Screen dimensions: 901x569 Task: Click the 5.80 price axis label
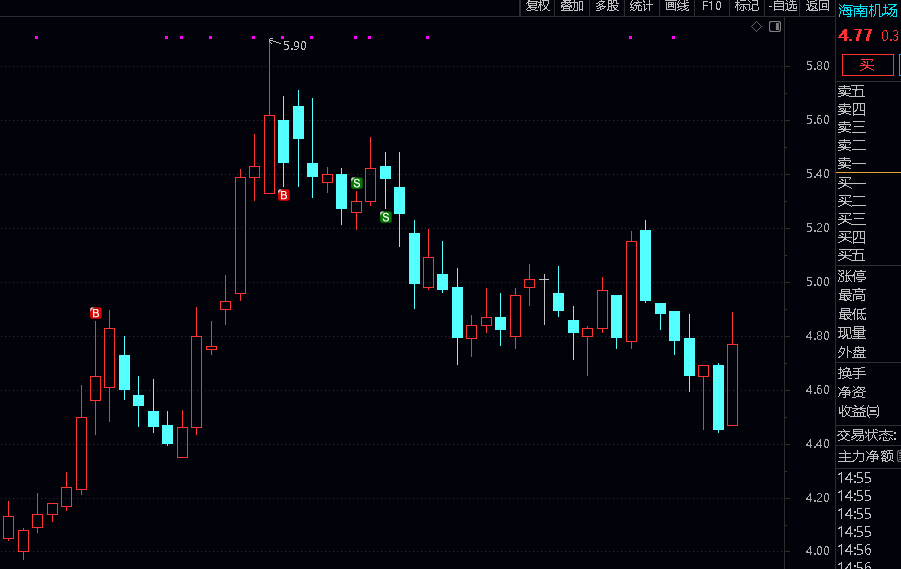818,66
